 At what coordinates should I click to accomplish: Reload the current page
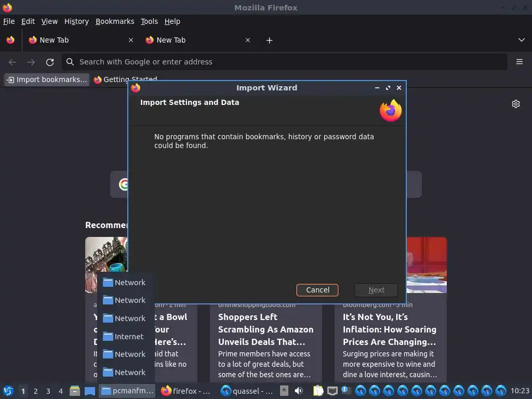(50, 62)
